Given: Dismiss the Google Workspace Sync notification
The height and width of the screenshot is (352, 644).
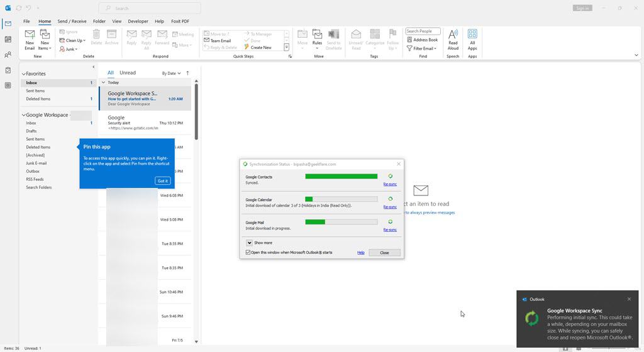Looking at the screenshot, I should pos(629,299).
